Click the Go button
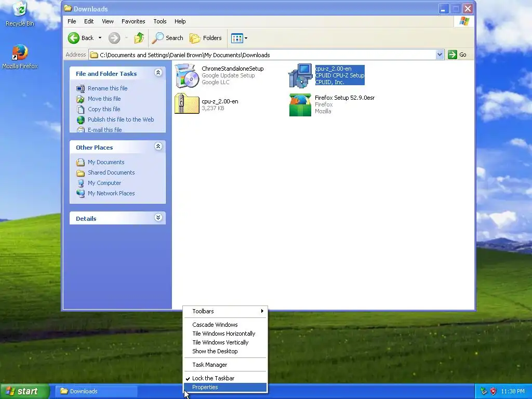532x399 pixels. tap(457, 55)
